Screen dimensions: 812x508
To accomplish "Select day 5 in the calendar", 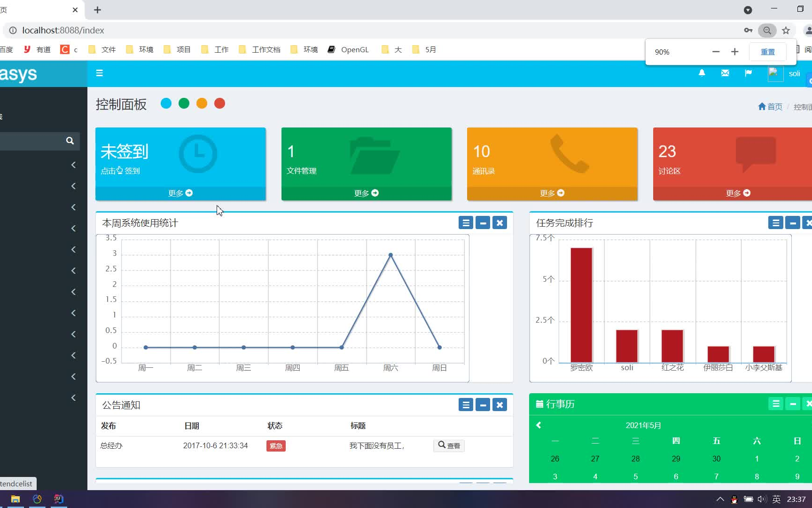I will [x=635, y=476].
